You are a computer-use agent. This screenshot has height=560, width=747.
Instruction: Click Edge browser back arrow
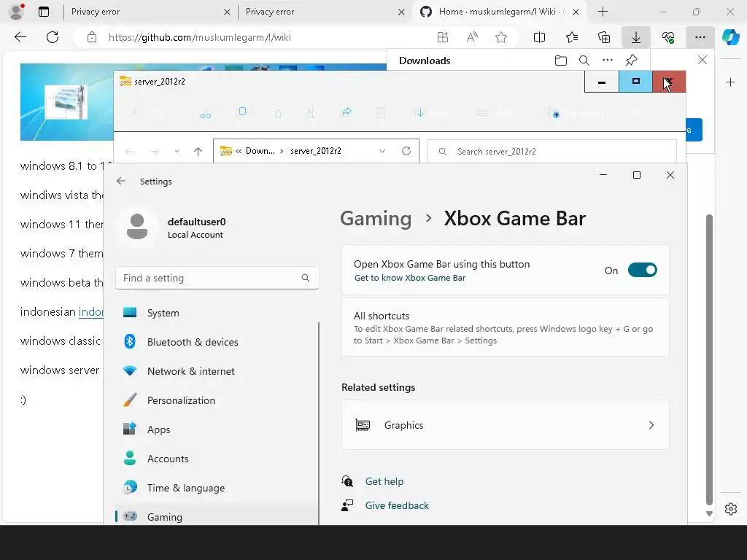(20, 37)
